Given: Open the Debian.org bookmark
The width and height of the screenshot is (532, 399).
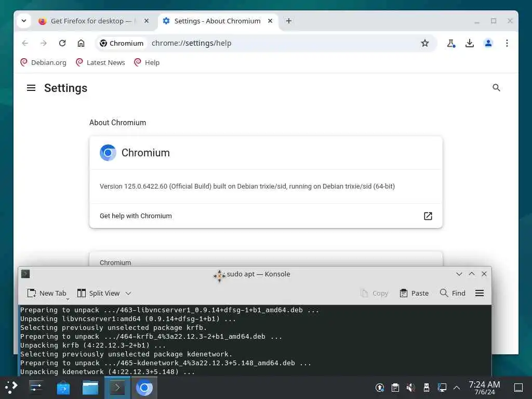Looking at the screenshot, I should (x=44, y=62).
